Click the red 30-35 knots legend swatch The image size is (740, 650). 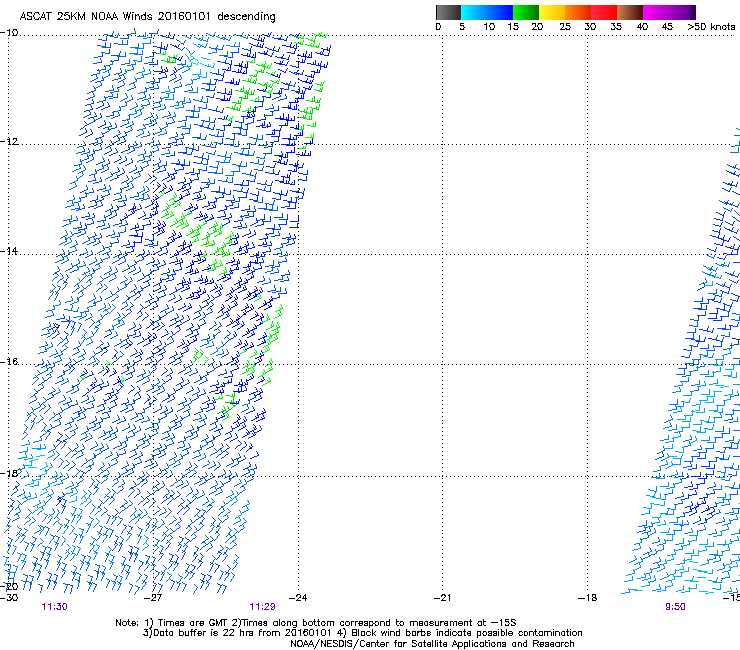(604, 12)
